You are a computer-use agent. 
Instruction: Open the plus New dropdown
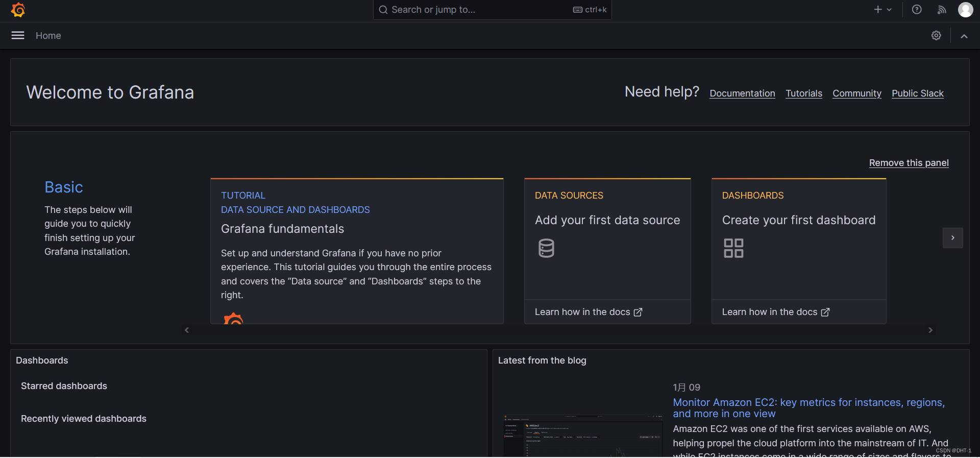click(x=883, y=10)
